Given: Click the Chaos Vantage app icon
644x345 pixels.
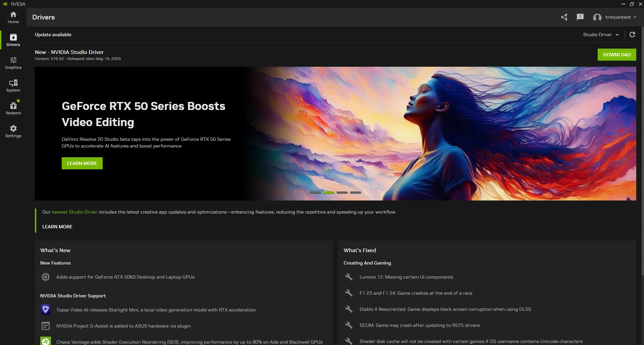Looking at the screenshot, I should point(46,341).
